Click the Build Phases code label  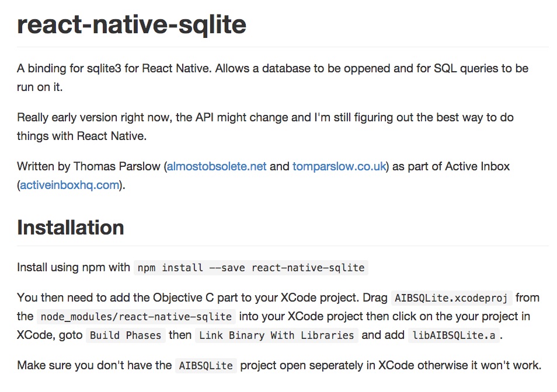126,335
